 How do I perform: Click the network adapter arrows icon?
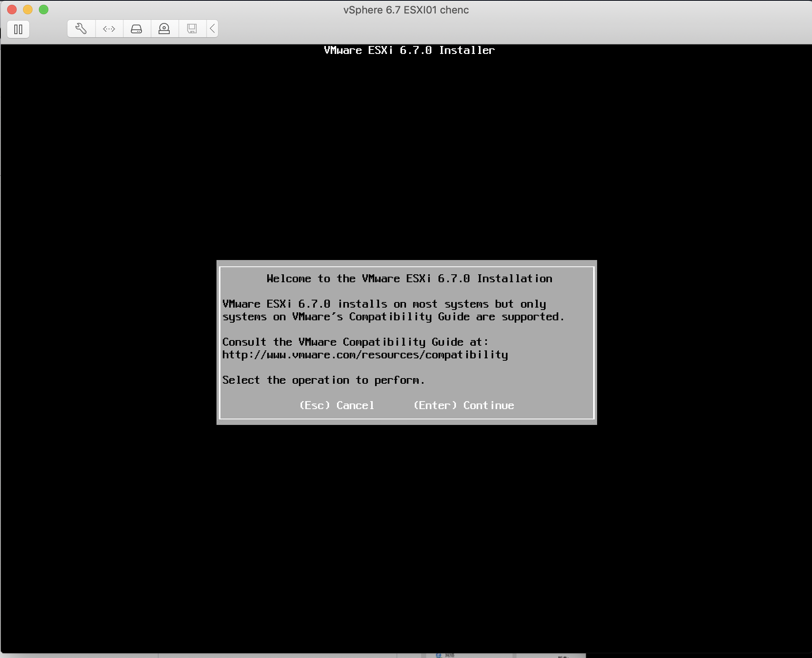pos(109,29)
